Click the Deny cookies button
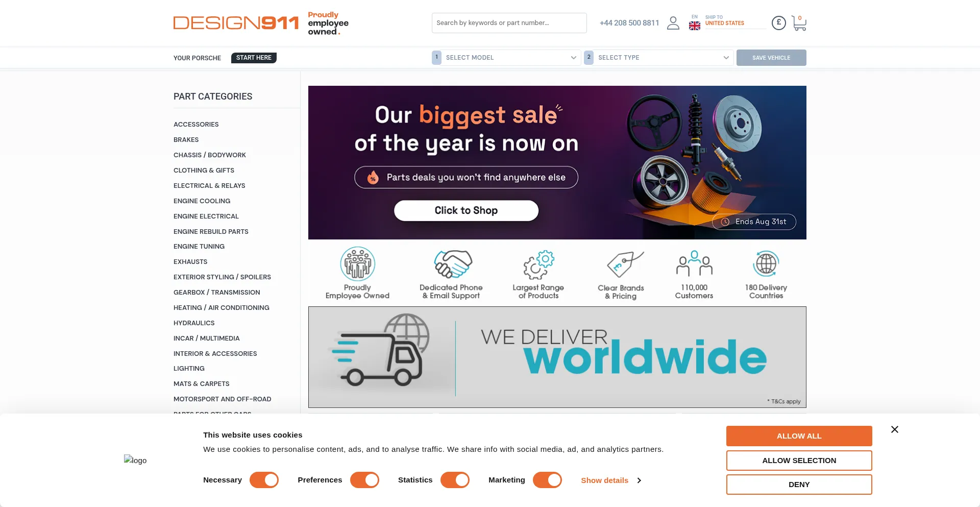The width and height of the screenshot is (980, 507). click(x=799, y=485)
